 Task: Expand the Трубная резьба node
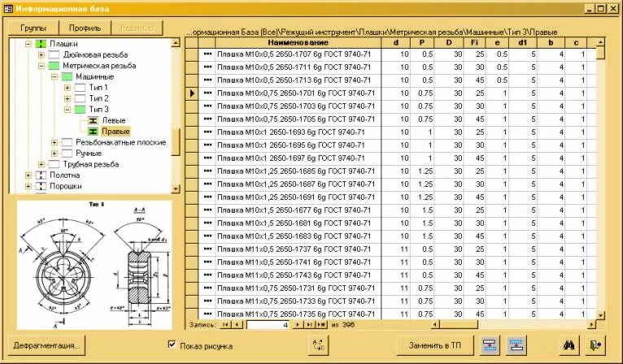41,164
